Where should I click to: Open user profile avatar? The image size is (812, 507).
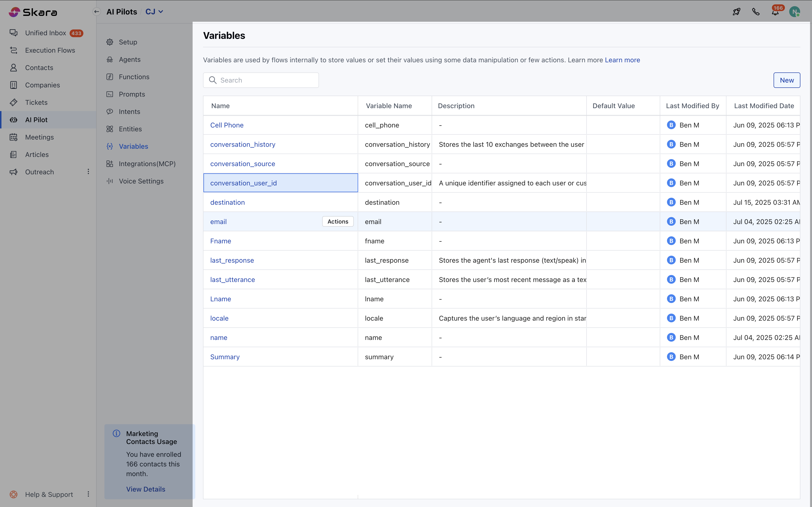coord(794,12)
